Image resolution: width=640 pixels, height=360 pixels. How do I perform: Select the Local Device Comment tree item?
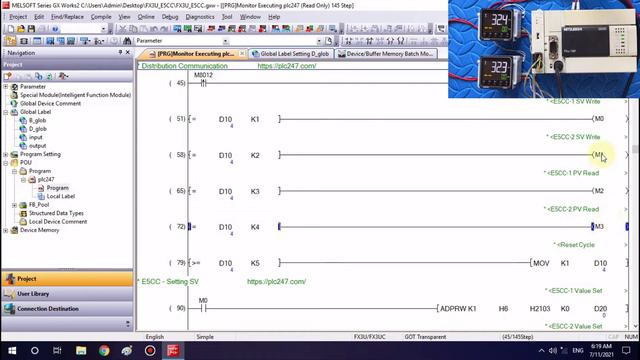[58, 222]
